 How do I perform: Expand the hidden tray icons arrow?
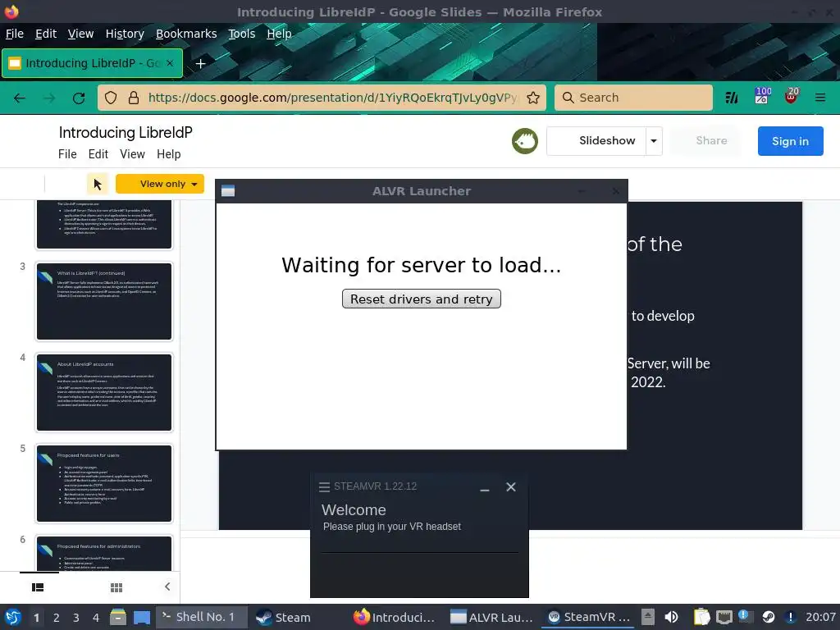pyautogui.click(x=648, y=617)
